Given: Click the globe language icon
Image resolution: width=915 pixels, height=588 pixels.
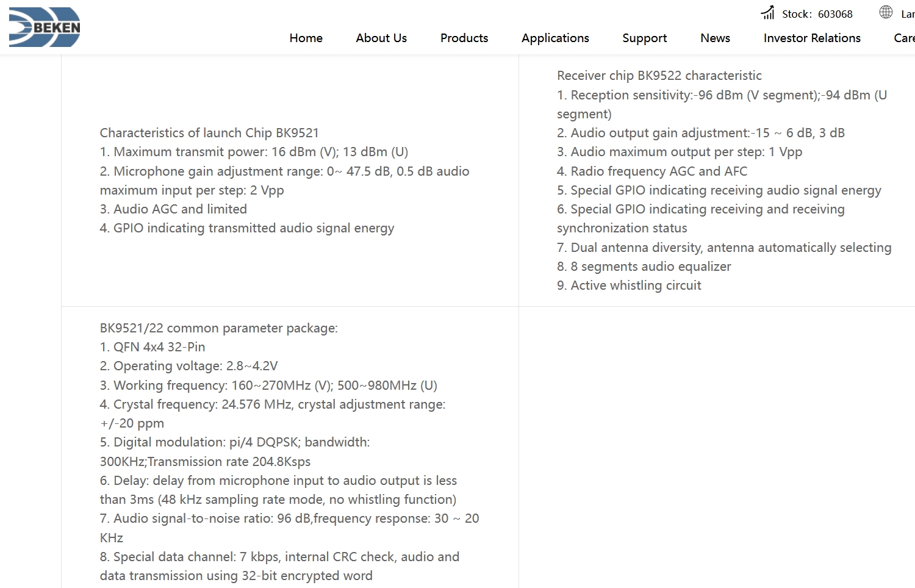Looking at the screenshot, I should (886, 12).
